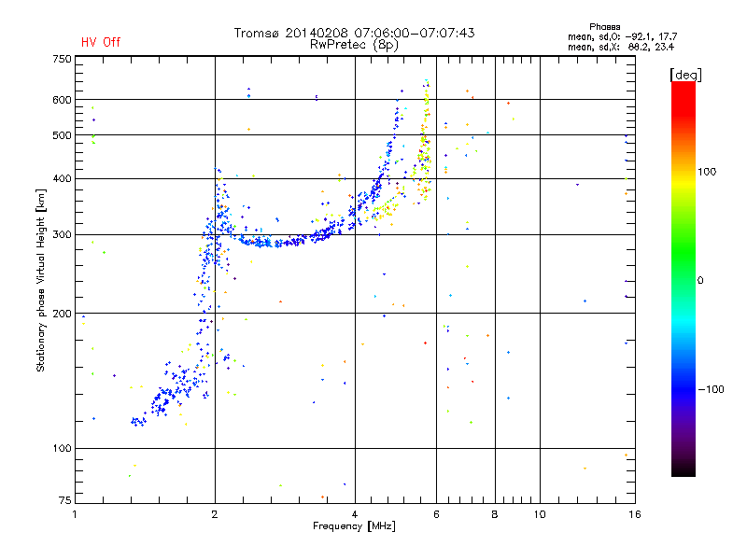This screenshot has height=560, width=747.
Task: Click the y-axis tick label '750'
Action: click(62, 59)
